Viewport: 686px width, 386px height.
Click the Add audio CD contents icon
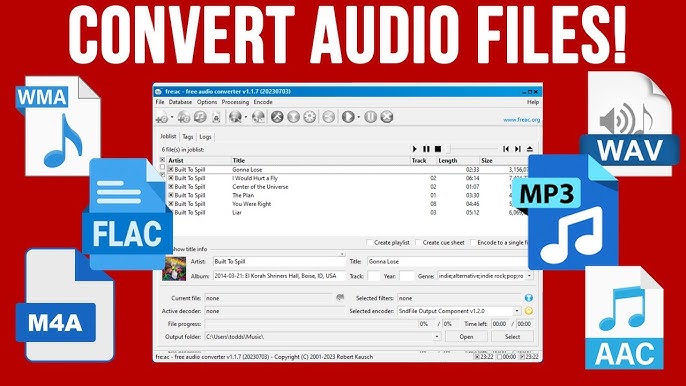coord(184,117)
